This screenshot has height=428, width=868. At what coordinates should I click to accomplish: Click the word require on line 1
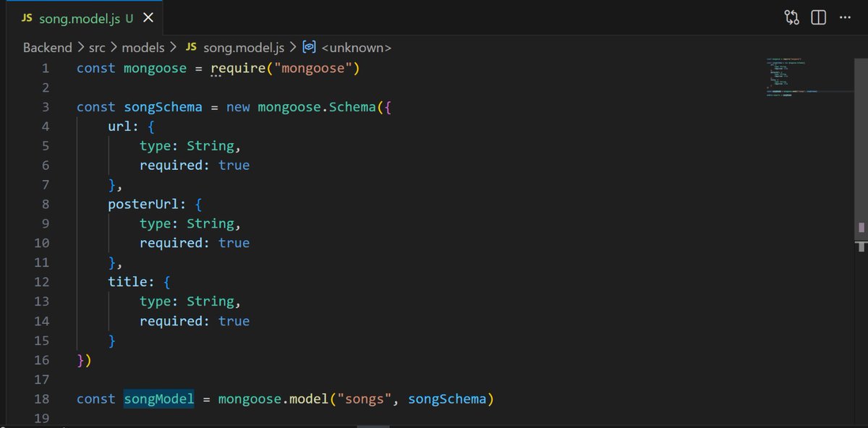point(238,68)
